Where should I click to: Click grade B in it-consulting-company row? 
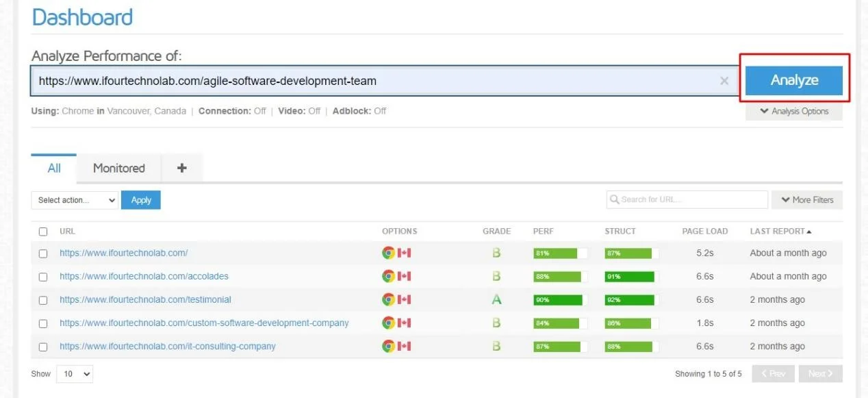pyautogui.click(x=496, y=346)
